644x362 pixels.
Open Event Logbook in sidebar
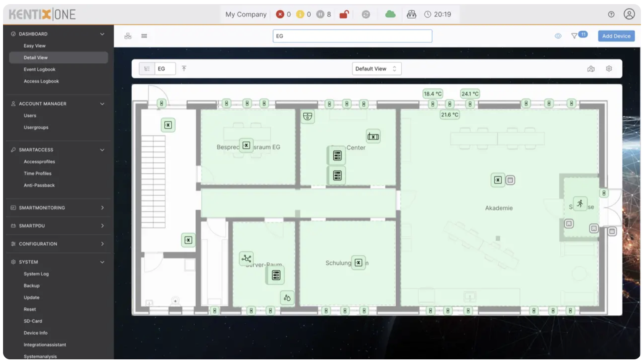(x=40, y=69)
